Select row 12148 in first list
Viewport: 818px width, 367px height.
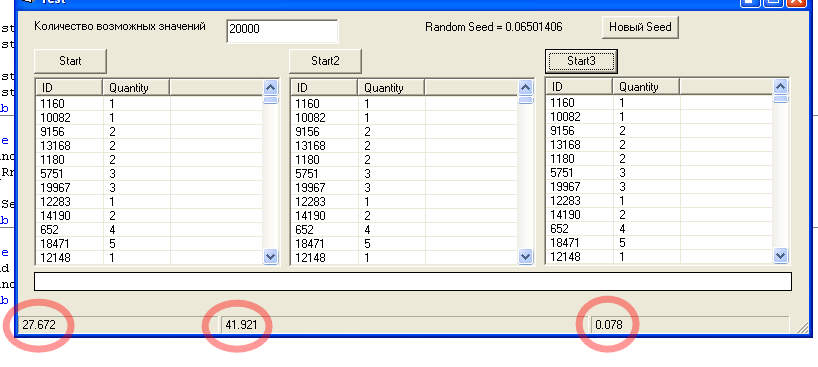[x=149, y=257]
